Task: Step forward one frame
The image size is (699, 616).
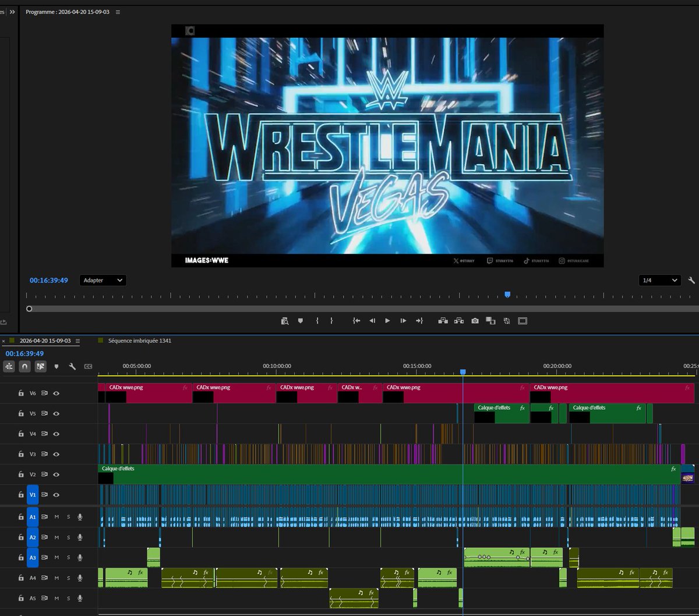Action: coord(403,321)
